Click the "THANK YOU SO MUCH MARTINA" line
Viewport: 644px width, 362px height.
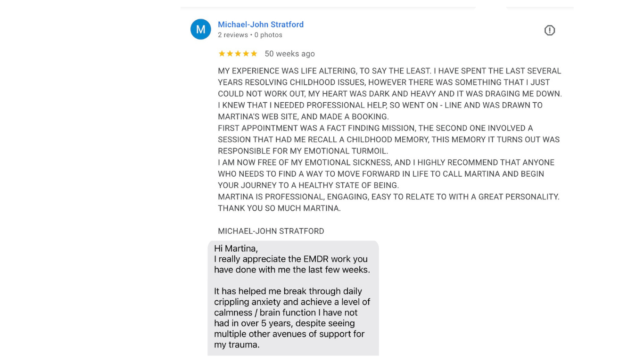pos(279,208)
